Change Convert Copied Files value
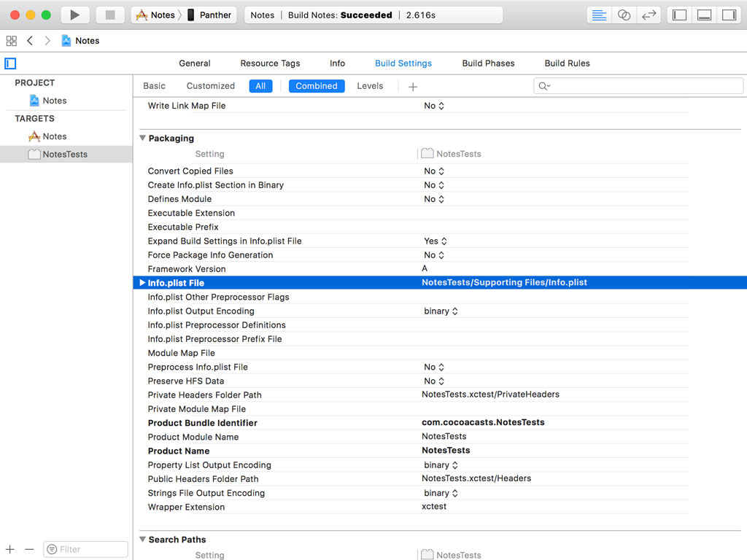 point(434,171)
